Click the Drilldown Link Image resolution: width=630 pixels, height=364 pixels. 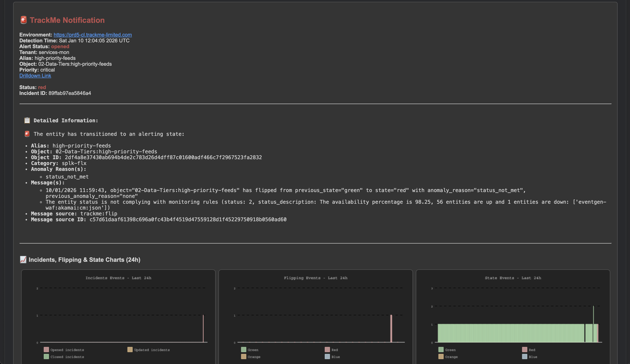tap(35, 76)
